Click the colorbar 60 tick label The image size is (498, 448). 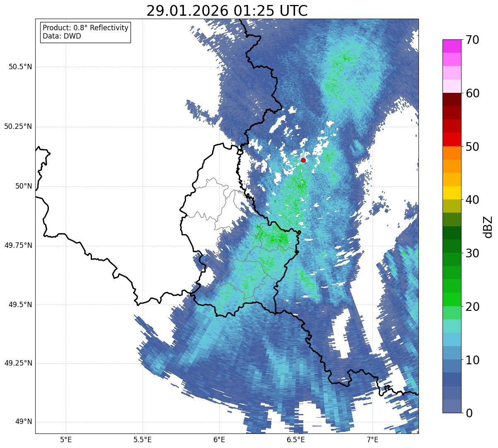(x=472, y=93)
